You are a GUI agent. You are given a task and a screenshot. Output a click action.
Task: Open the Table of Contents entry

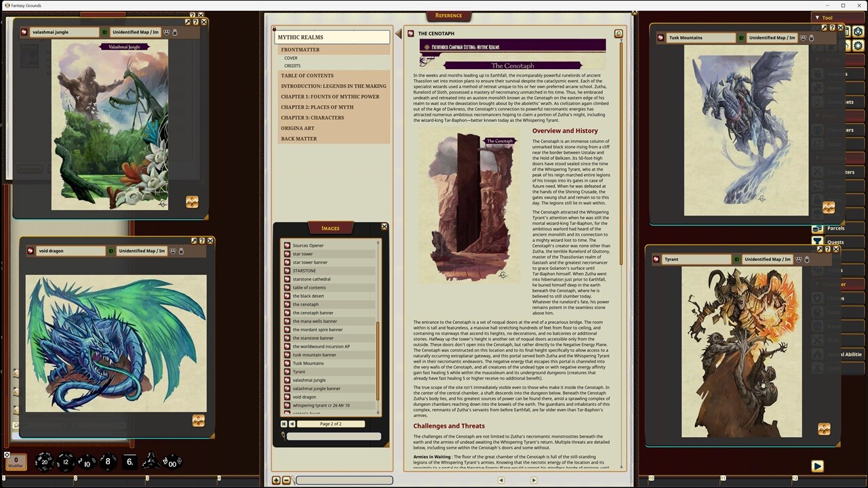pyautogui.click(x=307, y=75)
